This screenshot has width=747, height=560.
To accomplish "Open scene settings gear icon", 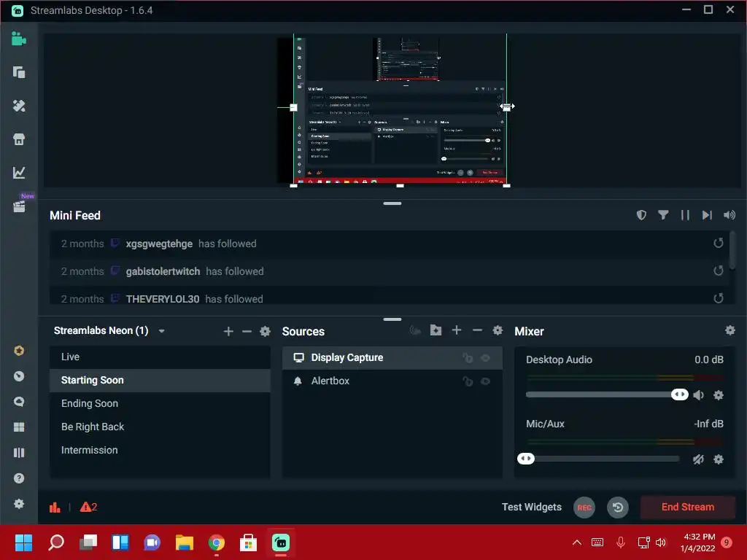I will pyautogui.click(x=265, y=332).
